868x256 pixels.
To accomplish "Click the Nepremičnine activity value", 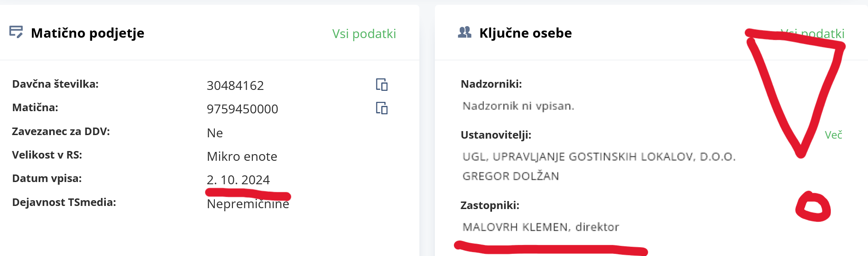I will click(248, 204).
